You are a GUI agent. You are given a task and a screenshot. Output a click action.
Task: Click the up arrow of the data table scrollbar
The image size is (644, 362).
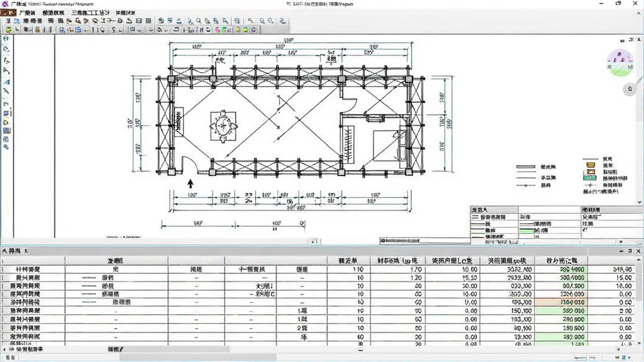(x=639, y=260)
